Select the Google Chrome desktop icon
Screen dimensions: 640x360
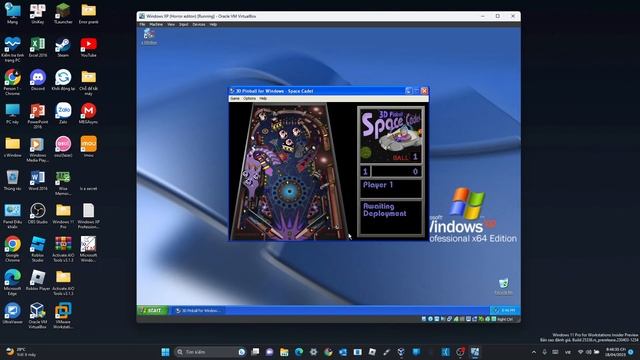point(12,249)
